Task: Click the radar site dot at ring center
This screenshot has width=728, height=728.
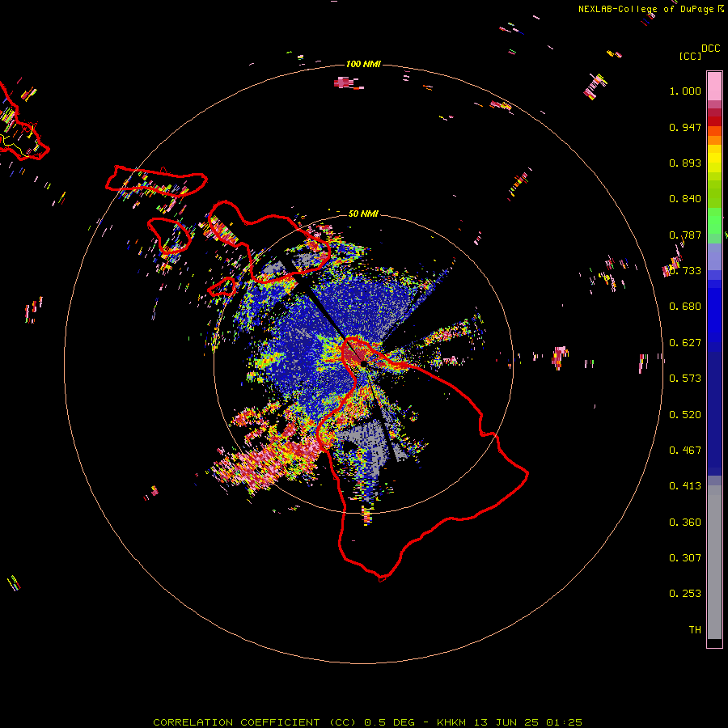Action: coord(363,363)
